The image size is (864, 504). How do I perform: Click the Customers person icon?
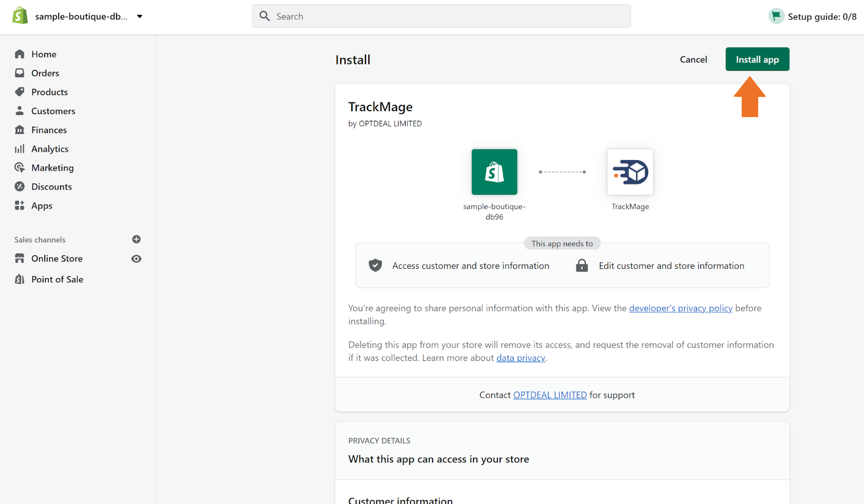point(20,111)
